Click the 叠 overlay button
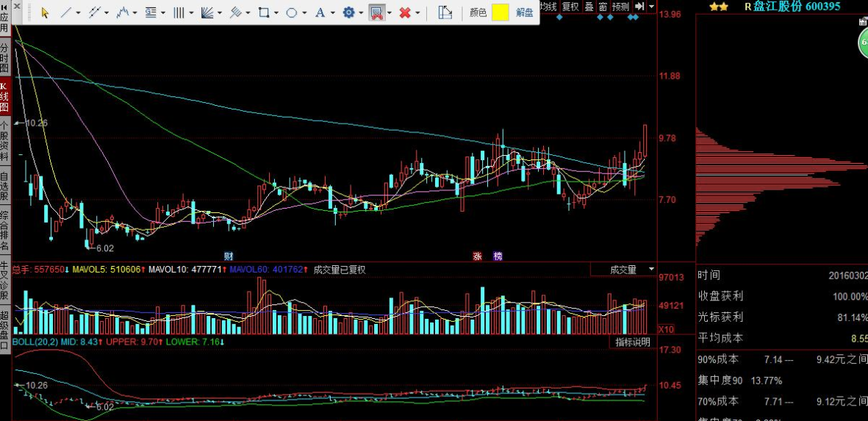The height and width of the screenshot is (421, 868). pyautogui.click(x=589, y=6)
